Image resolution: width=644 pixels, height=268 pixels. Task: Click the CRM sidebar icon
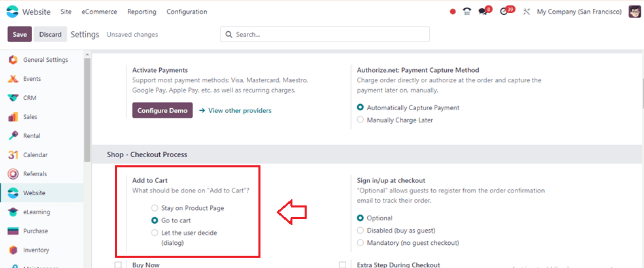click(x=13, y=98)
